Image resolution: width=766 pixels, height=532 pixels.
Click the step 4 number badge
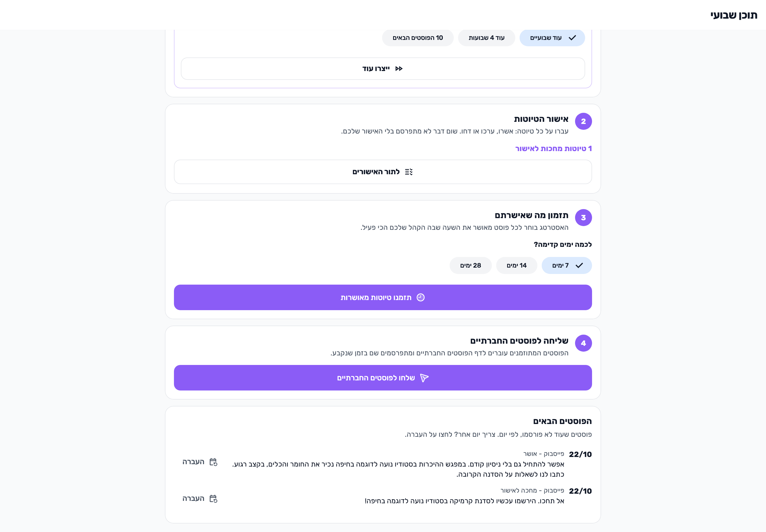pos(583,343)
